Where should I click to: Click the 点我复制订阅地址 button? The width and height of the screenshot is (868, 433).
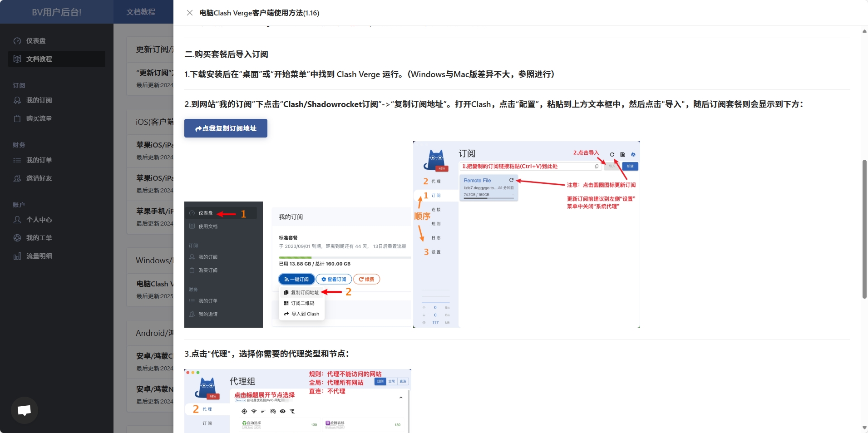[226, 128]
